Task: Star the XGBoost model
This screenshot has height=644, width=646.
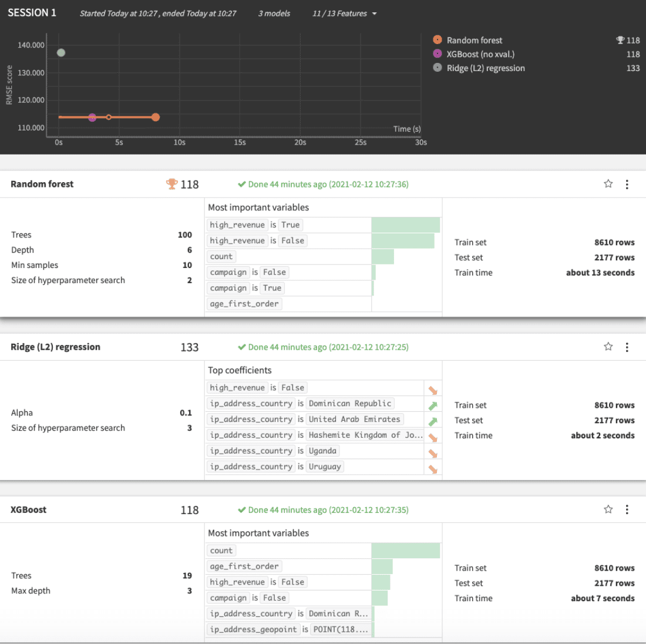Action: pyautogui.click(x=608, y=509)
